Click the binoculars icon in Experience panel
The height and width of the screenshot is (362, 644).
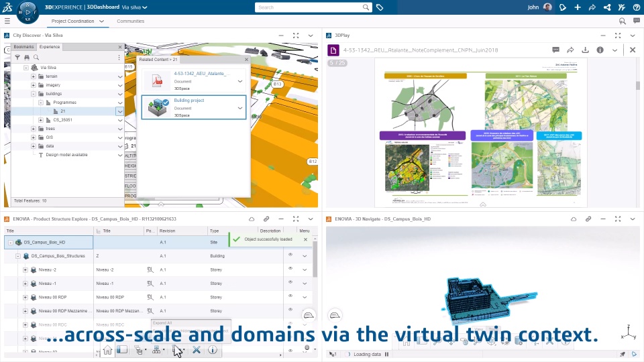click(x=27, y=58)
